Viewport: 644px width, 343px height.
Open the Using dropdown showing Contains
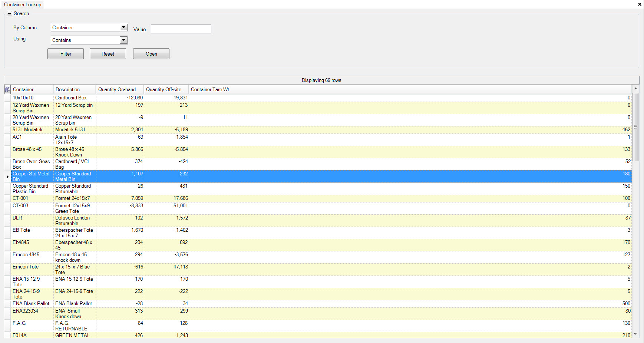pyautogui.click(x=124, y=40)
